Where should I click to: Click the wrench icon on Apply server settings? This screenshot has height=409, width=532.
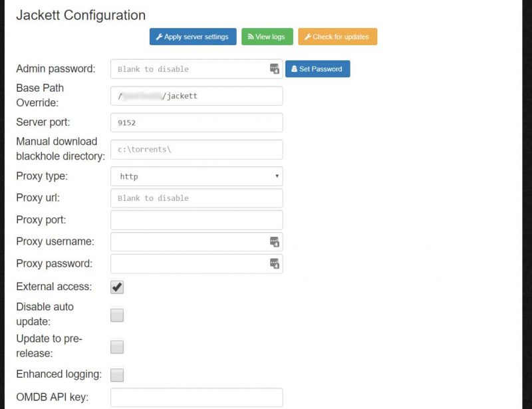coord(158,37)
